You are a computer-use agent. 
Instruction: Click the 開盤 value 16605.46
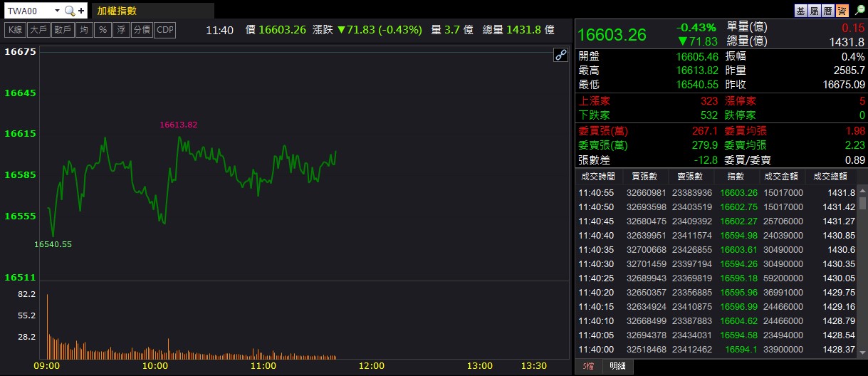point(697,56)
